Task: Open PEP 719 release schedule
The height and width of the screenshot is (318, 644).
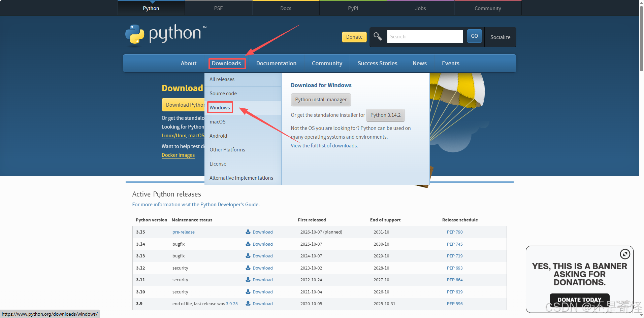Action: click(455, 256)
